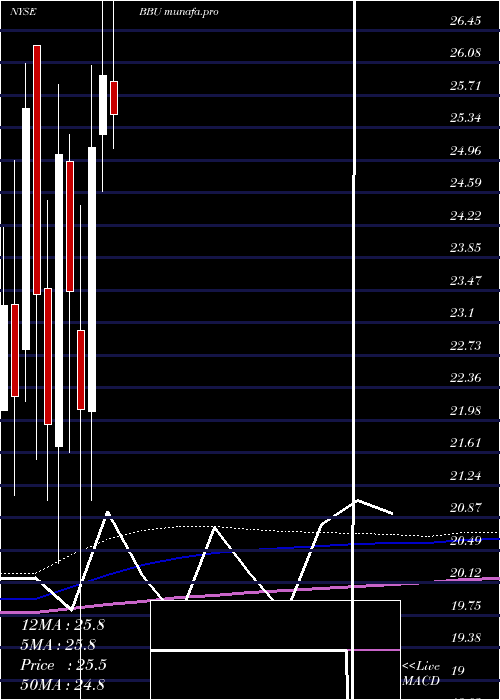Click the 23.1 price axis label

tap(462, 313)
